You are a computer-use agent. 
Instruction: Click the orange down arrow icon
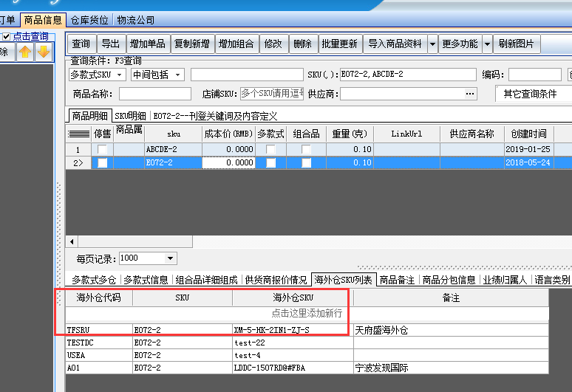pyautogui.click(x=44, y=52)
